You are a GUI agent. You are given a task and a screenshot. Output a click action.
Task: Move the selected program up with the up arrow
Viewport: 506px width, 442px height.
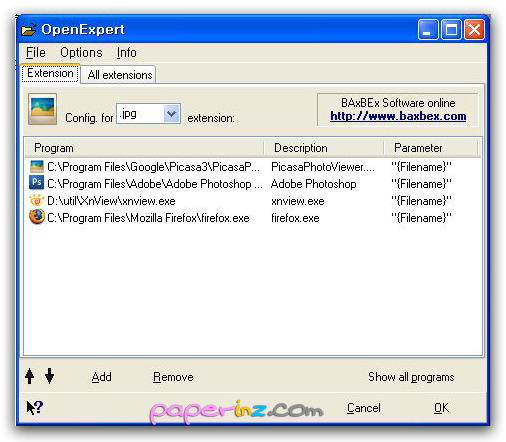click(x=30, y=376)
